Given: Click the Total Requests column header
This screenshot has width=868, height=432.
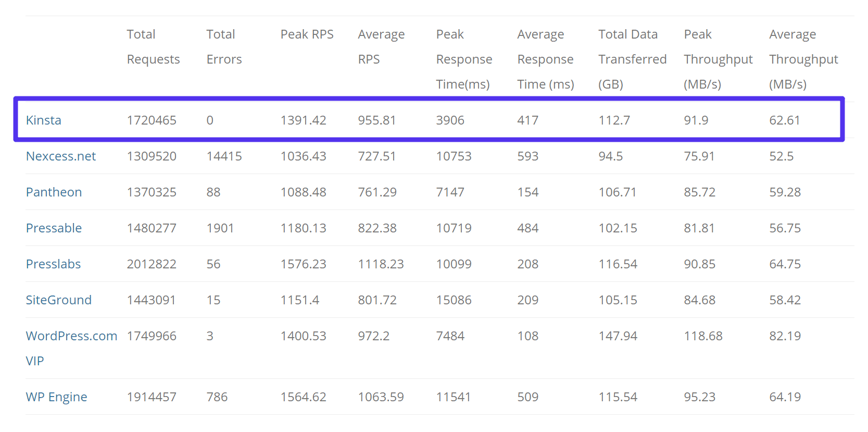Looking at the screenshot, I should pyautogui.click(x=153, y=47).
